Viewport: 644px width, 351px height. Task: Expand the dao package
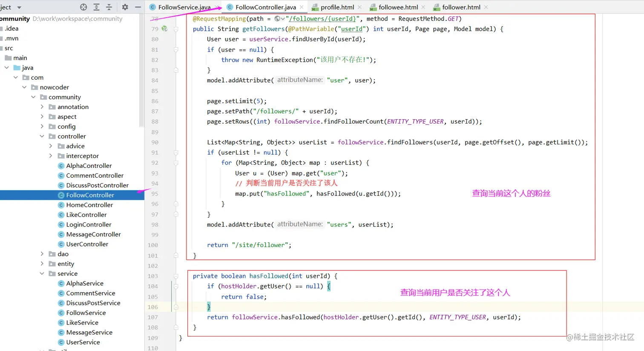coord(42,253)
